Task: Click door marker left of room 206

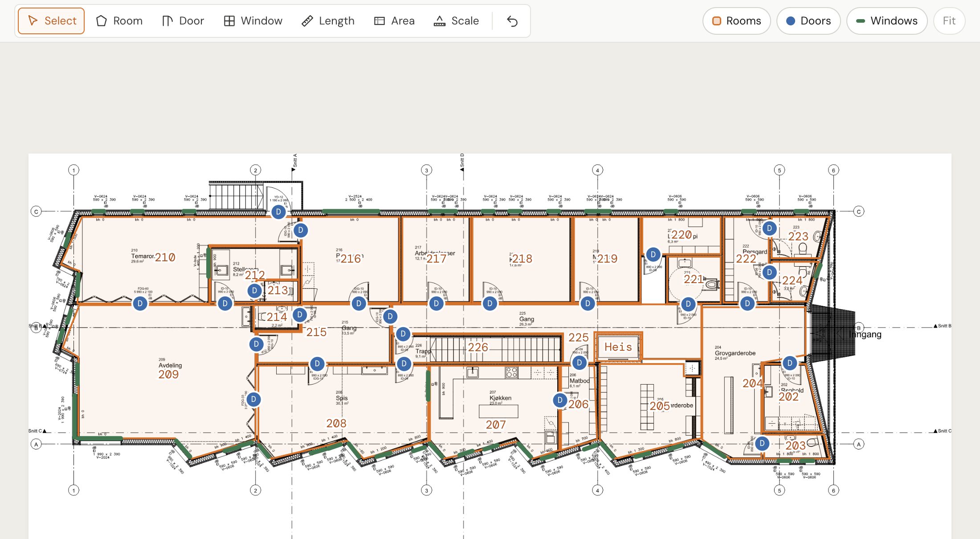Action: [560, 400]
